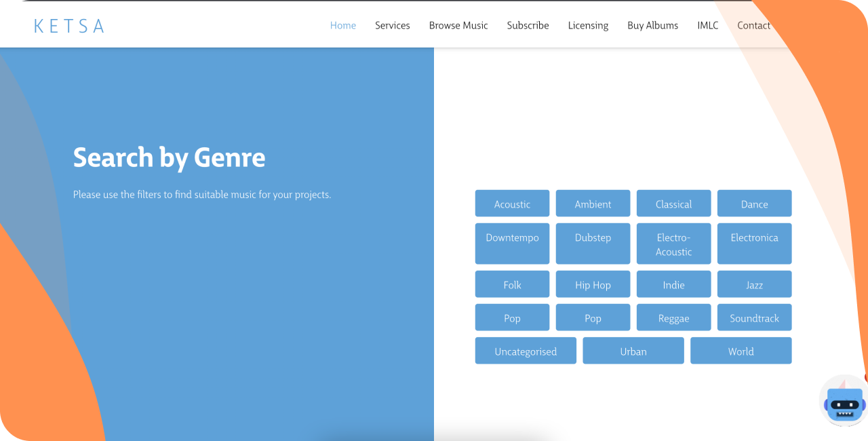Open the Contact page

coord(753,26)
